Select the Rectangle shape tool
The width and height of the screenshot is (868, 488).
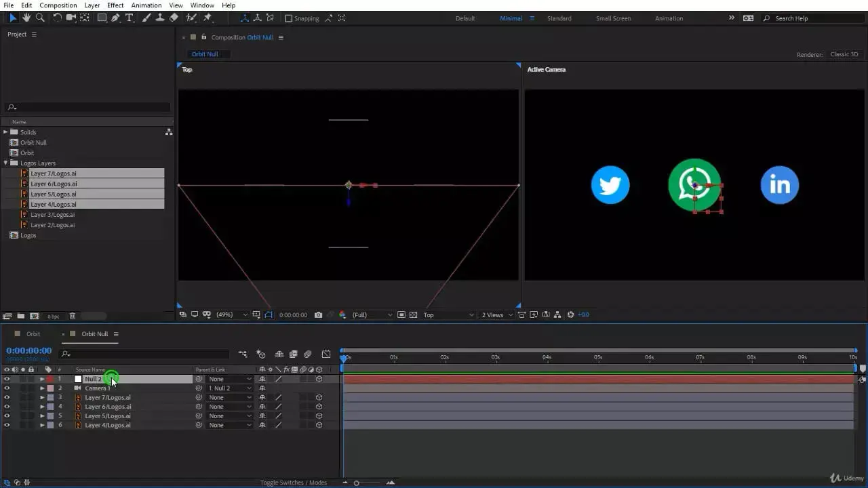(102, 18)
